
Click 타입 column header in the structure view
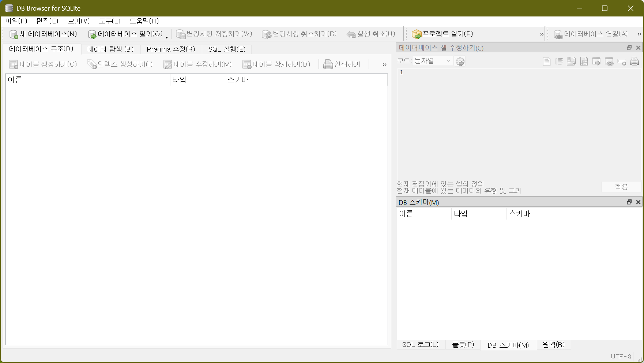click(x=197, y=80)
